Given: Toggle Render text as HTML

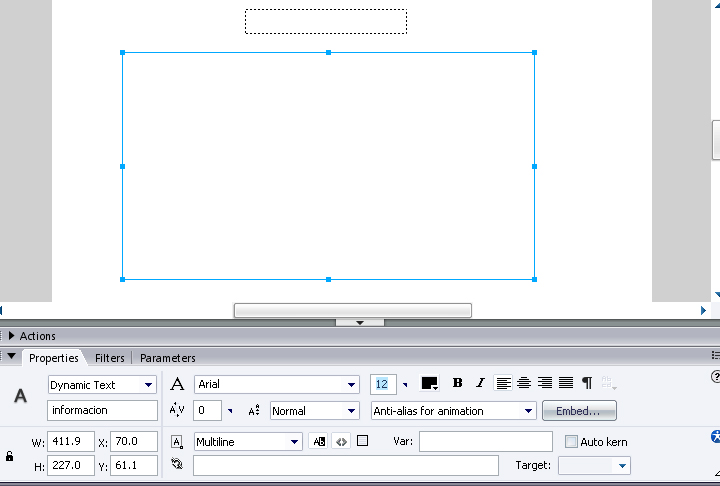Looking at the screenshot, I should pyautogui.click(x=341, y=441).
